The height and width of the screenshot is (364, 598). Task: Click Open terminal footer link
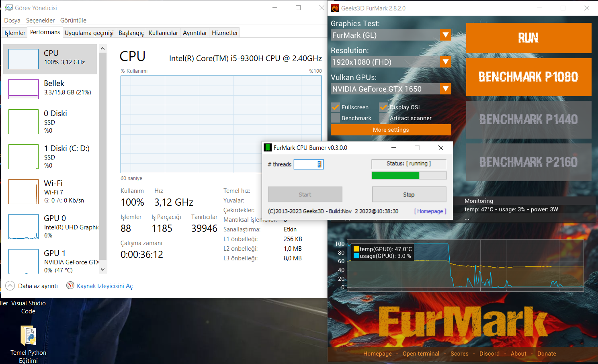[x=421, y=354]
